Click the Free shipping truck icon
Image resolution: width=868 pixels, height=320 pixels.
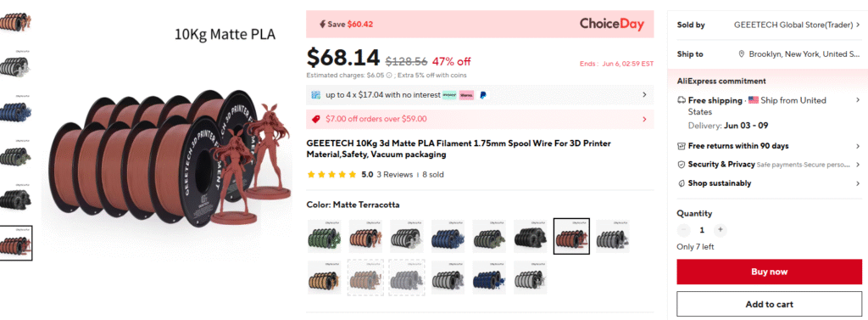click(682, 100)
